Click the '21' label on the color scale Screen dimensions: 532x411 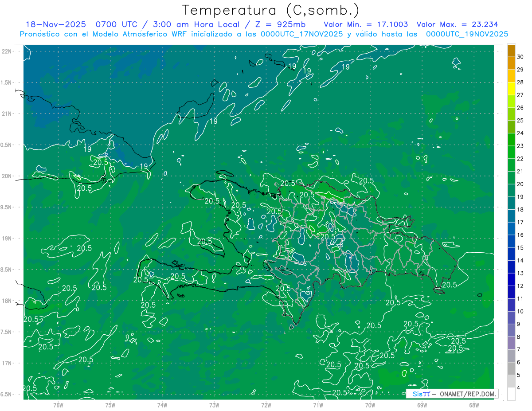[x=520, y=171]
